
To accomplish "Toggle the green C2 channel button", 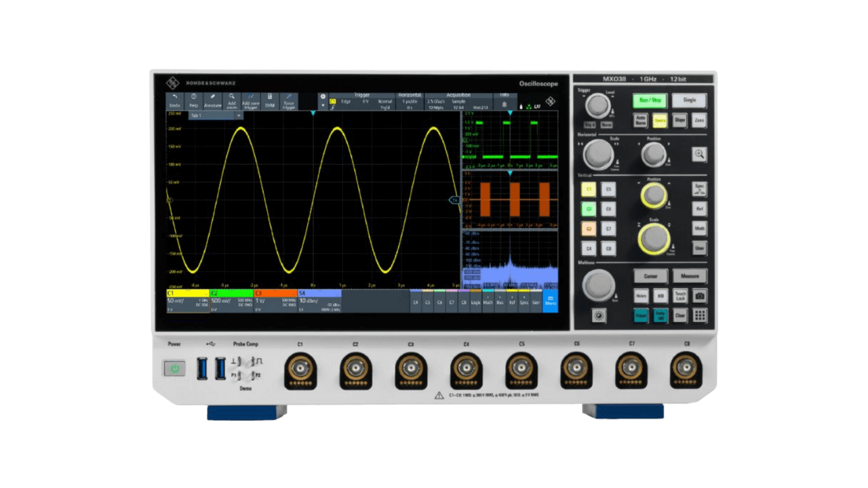I will (x=589, y=209).
